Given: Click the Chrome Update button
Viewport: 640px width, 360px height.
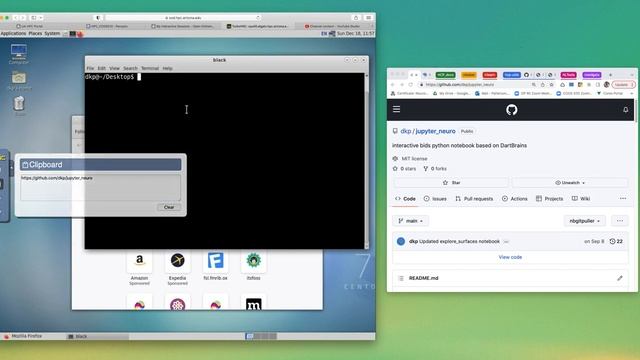Looking at the screenshot, I should tap(623, 84).
